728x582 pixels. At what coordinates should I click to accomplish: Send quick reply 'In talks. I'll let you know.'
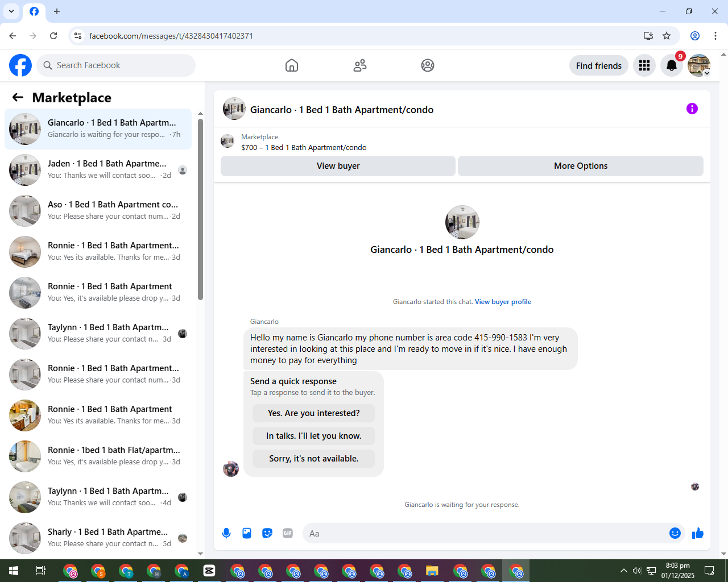pyautogui.click(x=314, y=436)
